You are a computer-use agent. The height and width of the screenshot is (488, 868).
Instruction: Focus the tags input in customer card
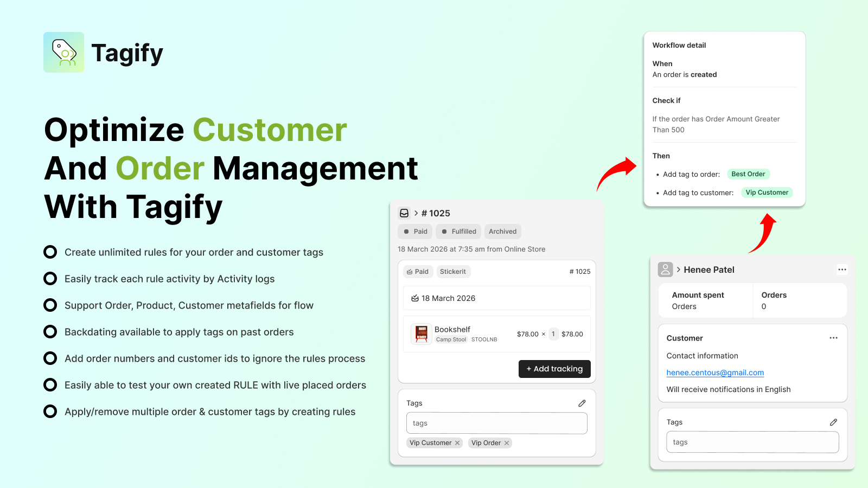pyautogui.click(x=752, y=442)
